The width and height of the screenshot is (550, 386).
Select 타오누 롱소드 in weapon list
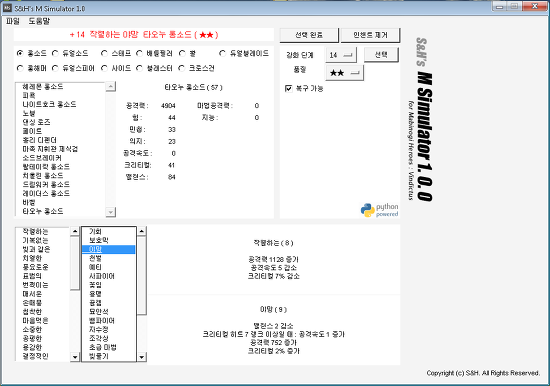point(43,211)
